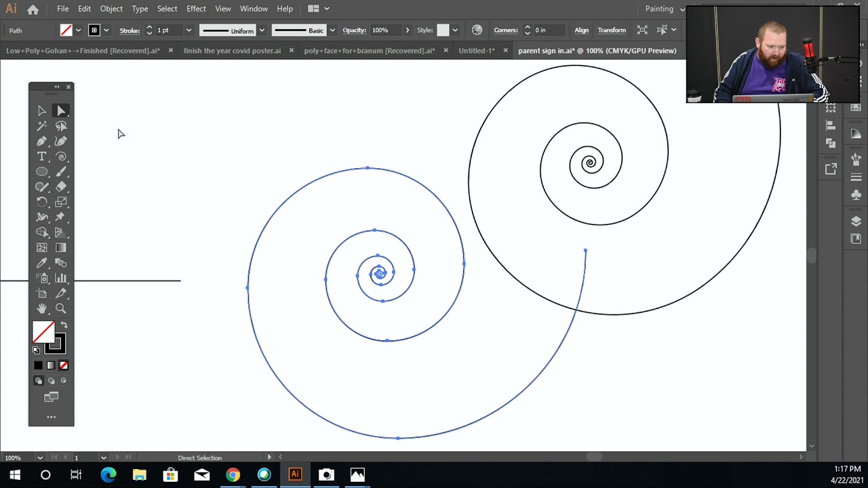
Task: Open the Asset Export panel icon
Action: point(831,169)
